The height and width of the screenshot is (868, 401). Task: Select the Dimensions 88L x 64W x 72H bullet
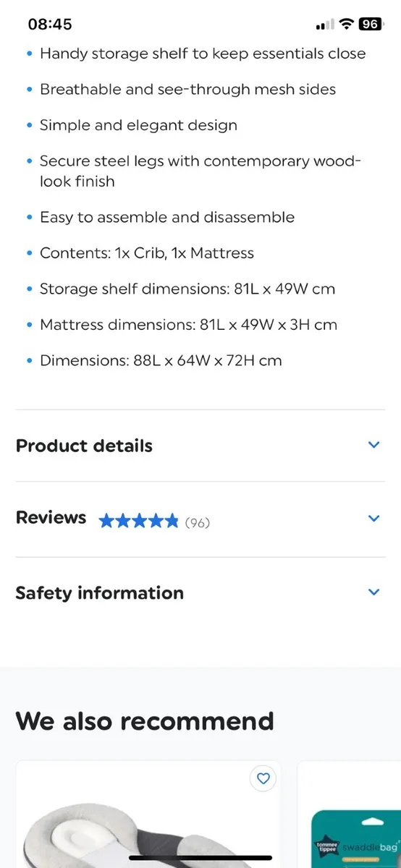pyautogui.click(x=161, y=360)
